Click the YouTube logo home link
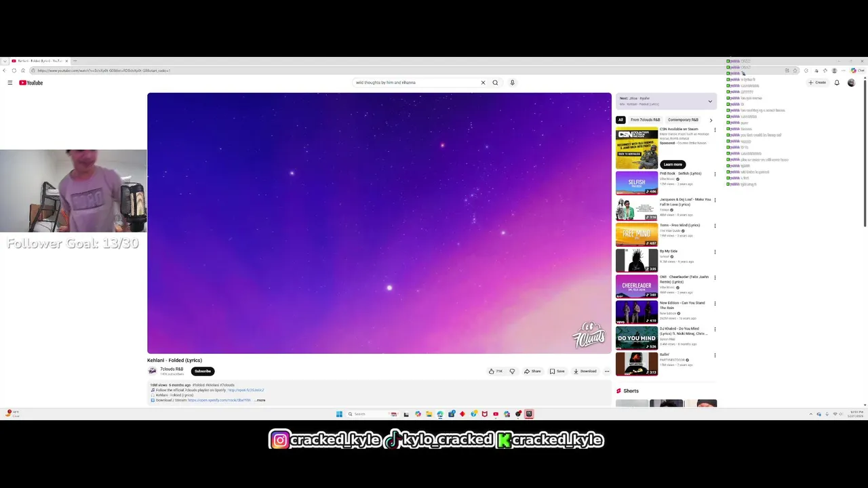 (x=31, y=83)
